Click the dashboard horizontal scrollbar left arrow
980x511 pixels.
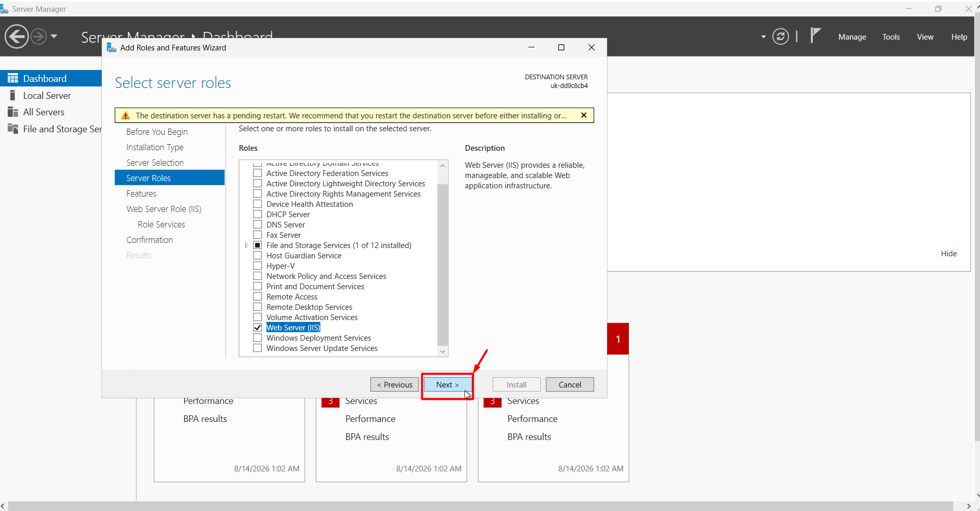(3, 506)
